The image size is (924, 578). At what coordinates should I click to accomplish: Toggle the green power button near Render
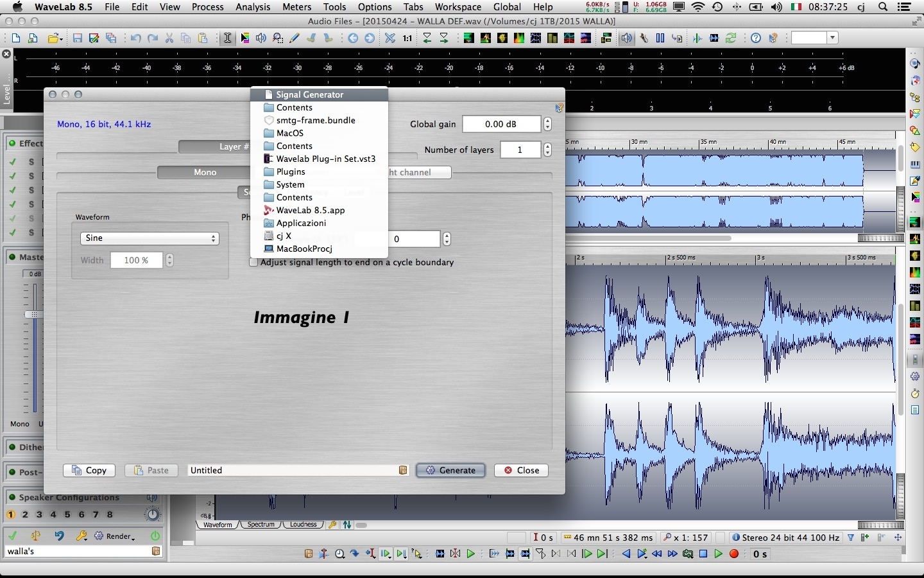click(x=155, y=536)
